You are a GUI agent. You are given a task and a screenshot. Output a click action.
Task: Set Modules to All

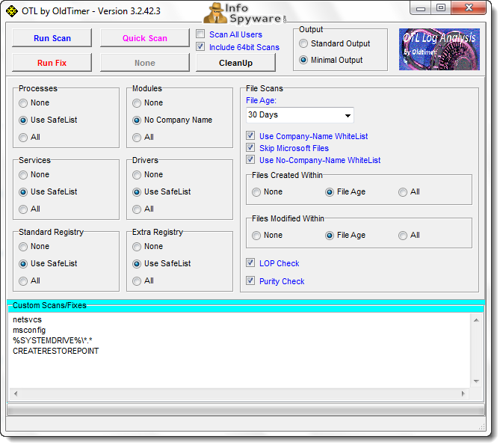click(x=138, y=138)
